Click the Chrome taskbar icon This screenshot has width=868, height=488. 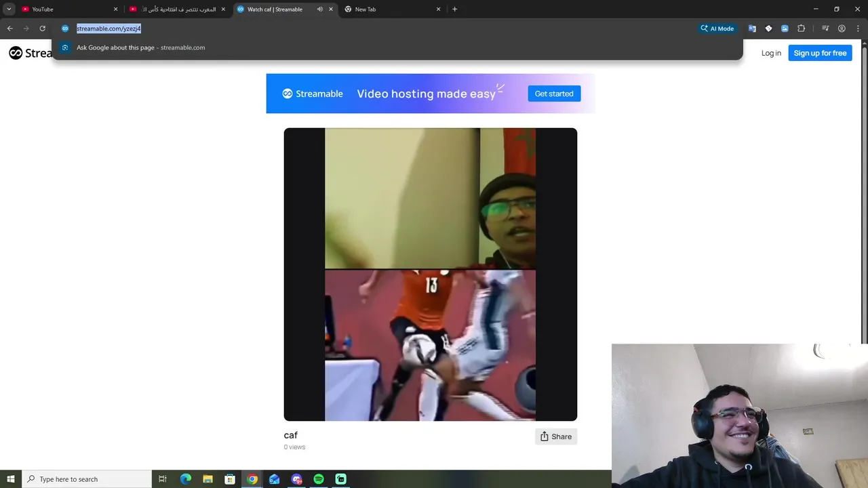pos(252,479)
